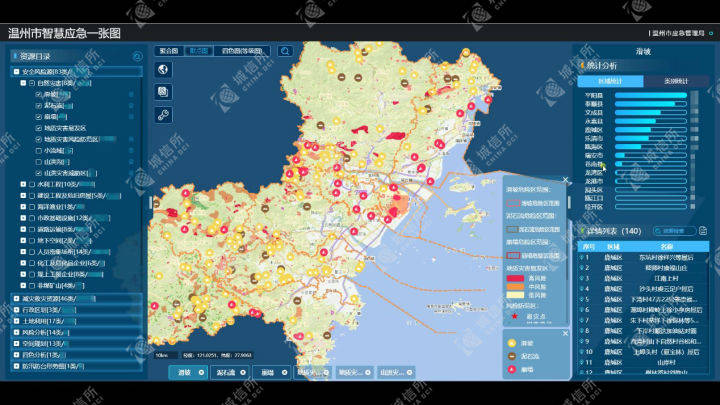Open the layers stack tool icon

[163, 92]
